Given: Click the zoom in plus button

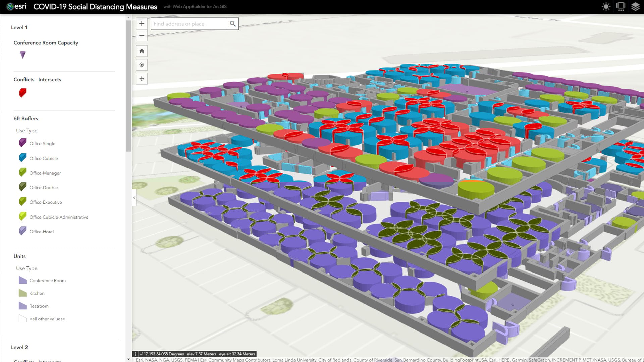Looking at the screenshot, I should click(142, 23).
